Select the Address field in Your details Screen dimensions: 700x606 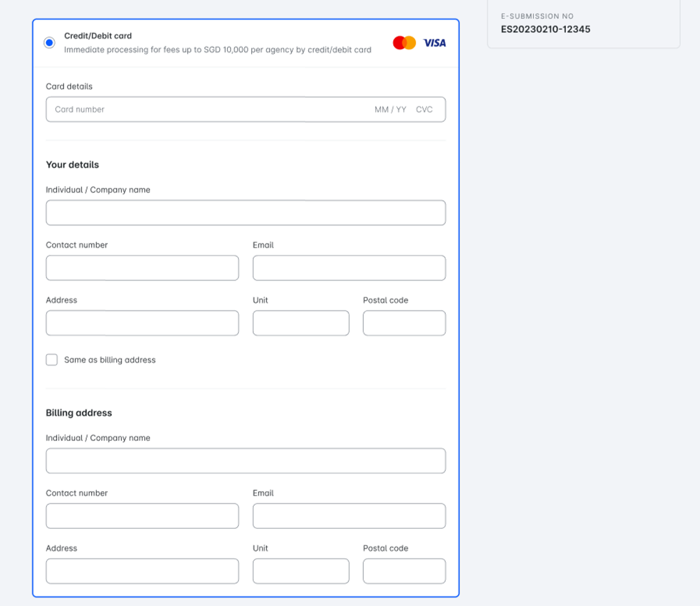pos(142,323)
